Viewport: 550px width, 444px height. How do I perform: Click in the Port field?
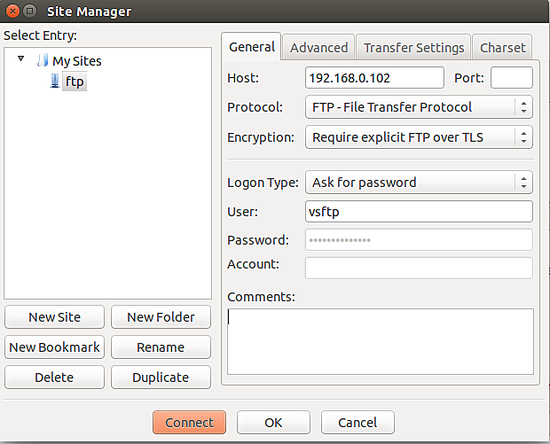click(511, 78)
